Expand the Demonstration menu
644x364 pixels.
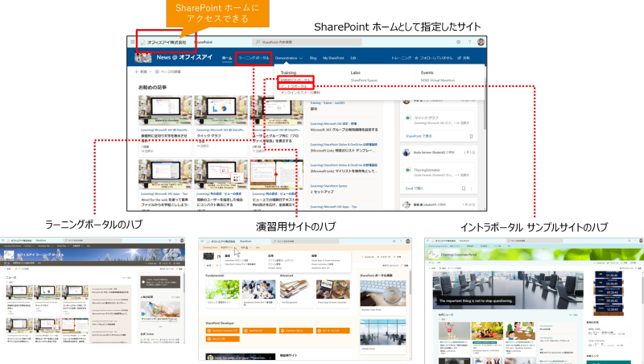point(289,58)
